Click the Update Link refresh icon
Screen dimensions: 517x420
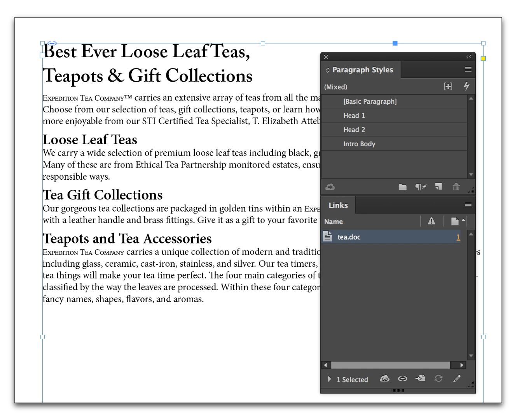[438, 378]
